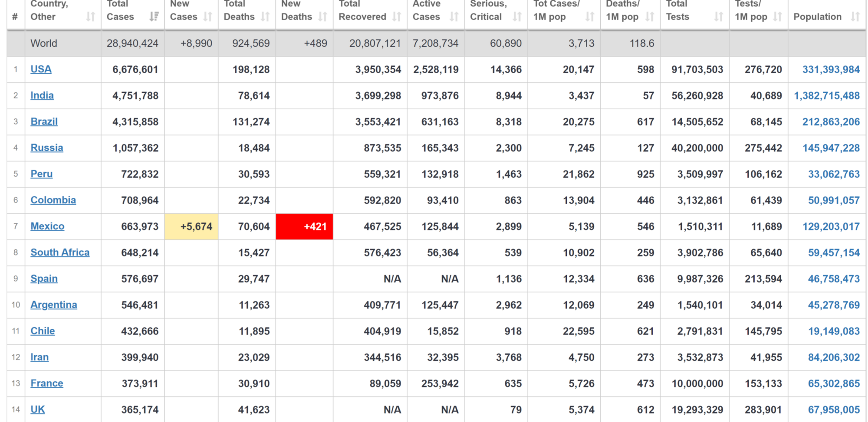Image resolution: width=868 pixels, height=422 pixels.
Task: Open Colombia population link 50,991,057
Action: pos(834,200)
